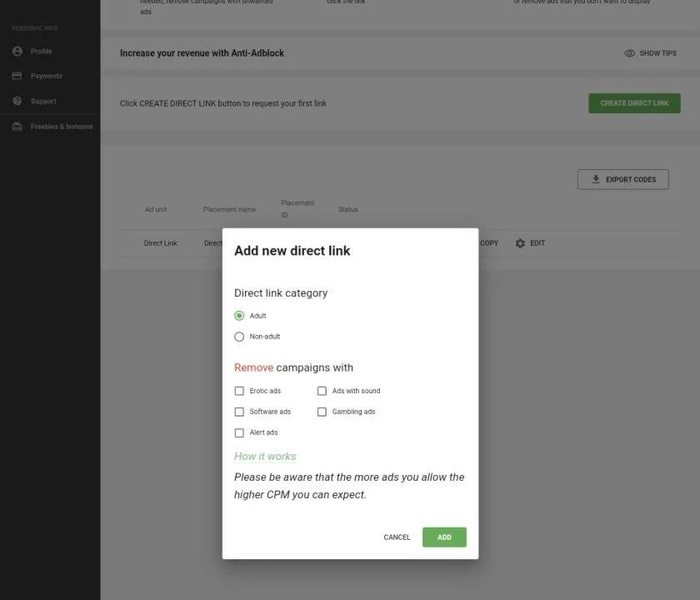The image size is (700, 600).
Task: Click the Direct link category heading
Action: (281, 293)
